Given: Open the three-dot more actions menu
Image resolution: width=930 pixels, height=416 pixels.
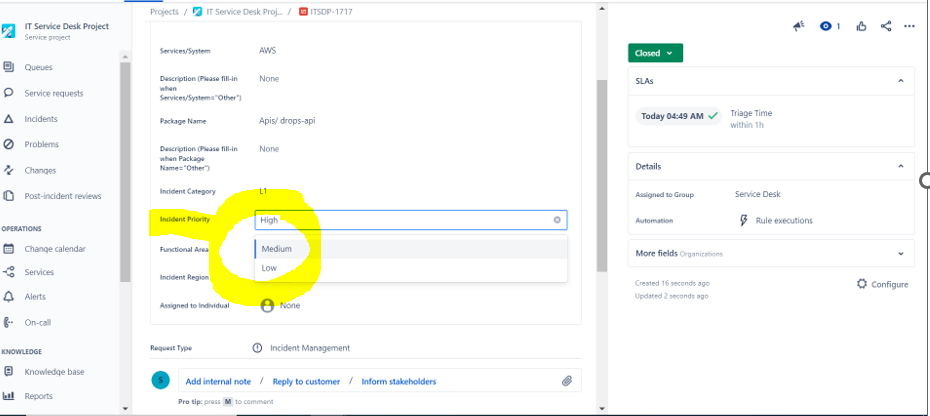Looking at the screenshot, I should point(909,26).
